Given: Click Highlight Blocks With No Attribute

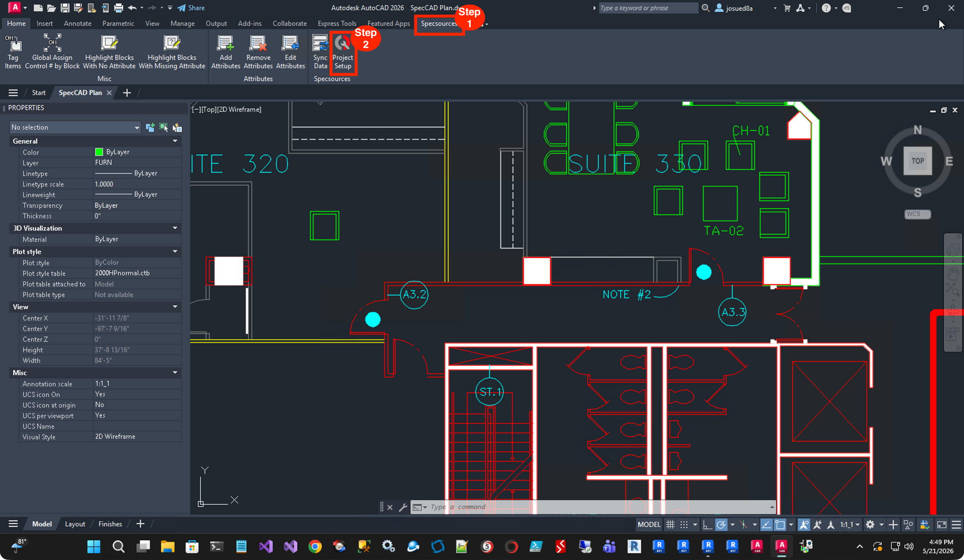Looking at the screenshot, I should [109, 51].
